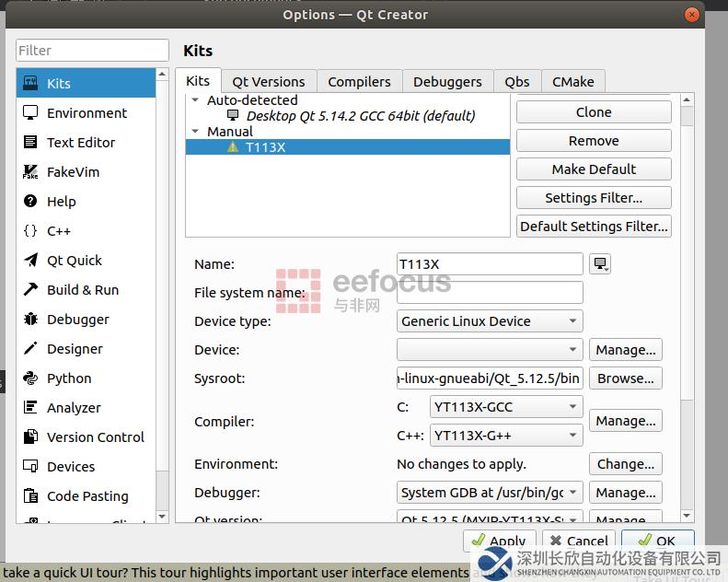Switch to the Qt Versions tab
The width and height of the screenshot is (728, 582).
coord(269,82)
